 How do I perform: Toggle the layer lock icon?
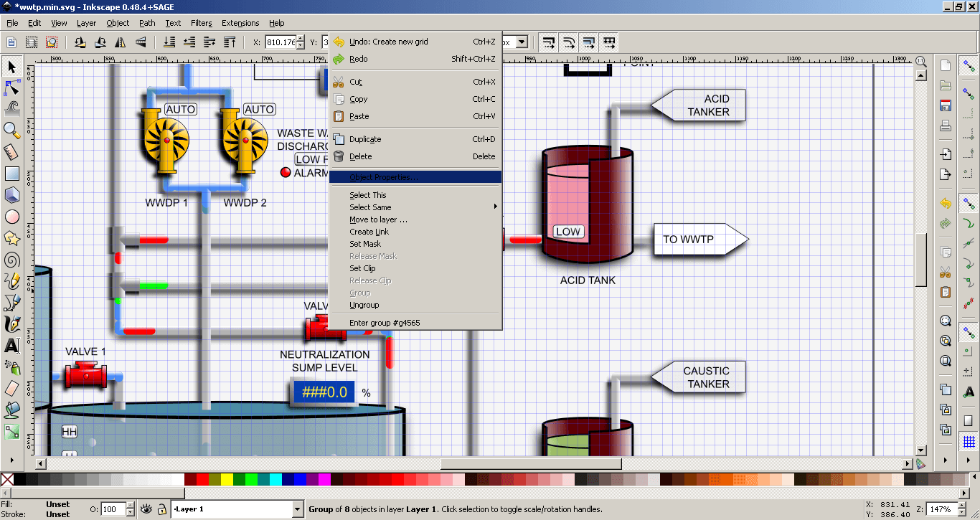162,509
